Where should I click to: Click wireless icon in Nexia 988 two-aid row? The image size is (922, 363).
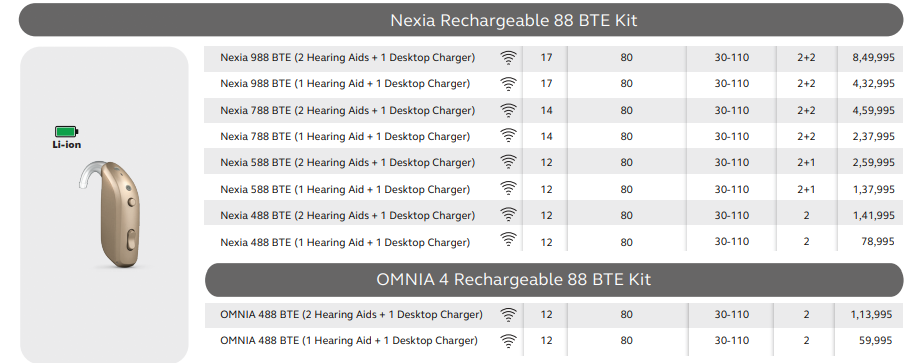coord(508,58)
